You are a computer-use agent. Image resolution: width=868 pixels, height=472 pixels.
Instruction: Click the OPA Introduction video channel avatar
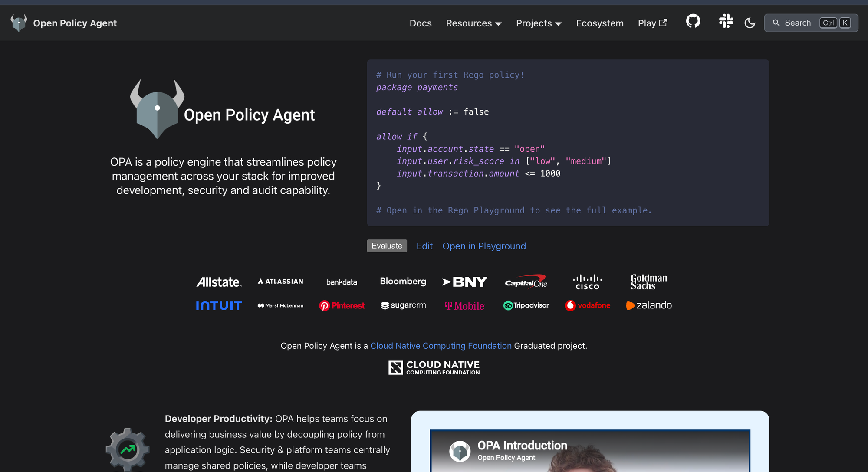coord(460,452)
